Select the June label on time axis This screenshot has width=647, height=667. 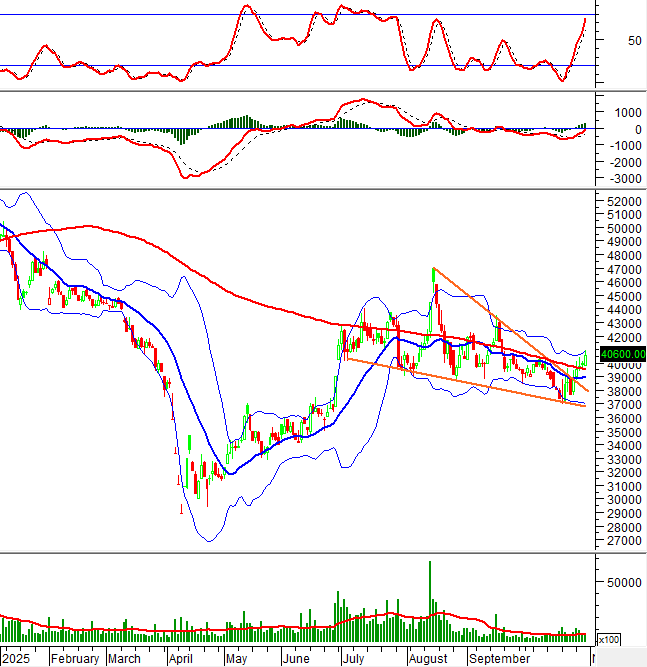[296, 659]
